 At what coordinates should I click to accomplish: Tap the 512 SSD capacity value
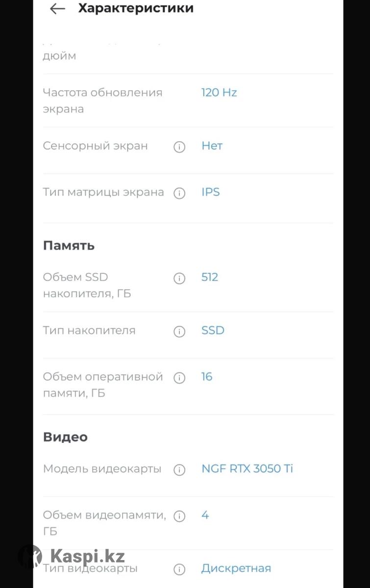pos(210,277)
